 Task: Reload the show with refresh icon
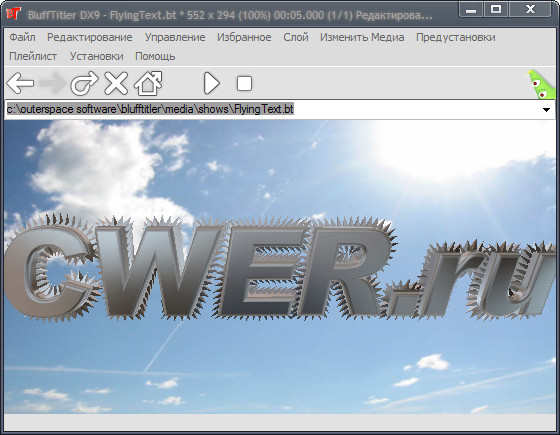tap(84, 83)
